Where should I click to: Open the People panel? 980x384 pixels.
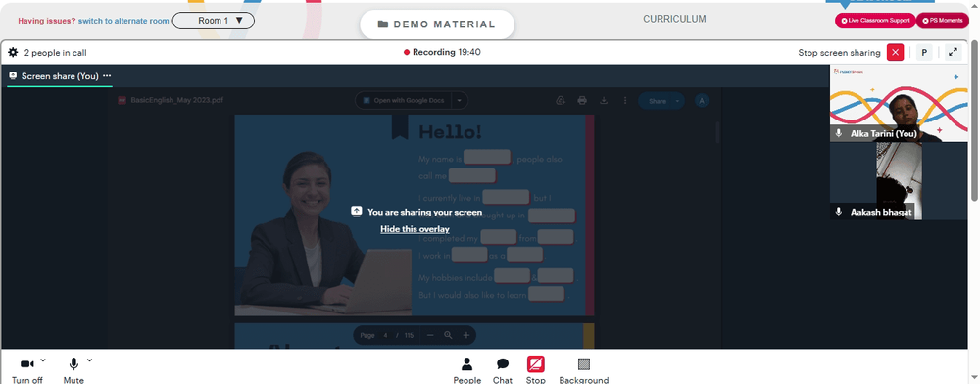pyautogui.click(x=466, y=370)
